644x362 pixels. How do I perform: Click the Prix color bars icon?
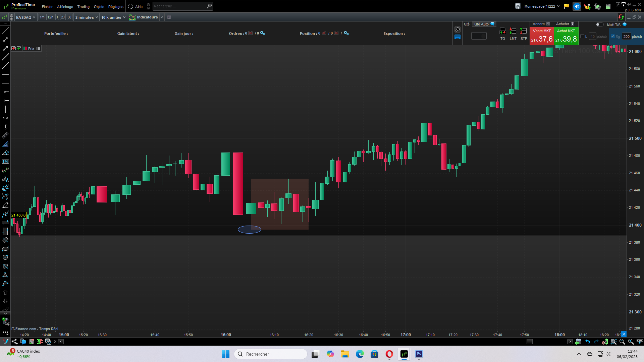pyautogui.click(x=25, y=49)
